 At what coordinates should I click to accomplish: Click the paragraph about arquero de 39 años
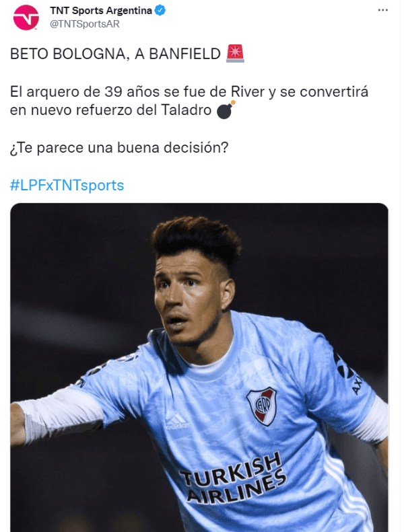(x=189, y=101)
